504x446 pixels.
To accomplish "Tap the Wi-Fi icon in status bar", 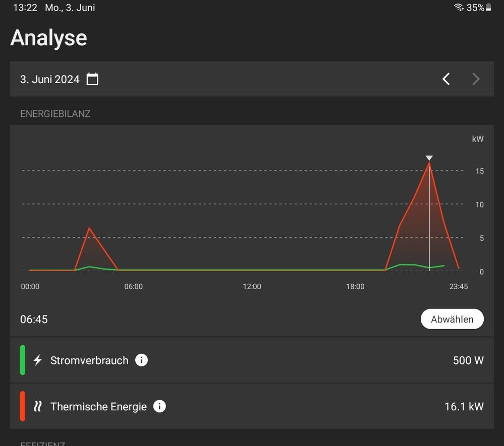I will 458,8.
